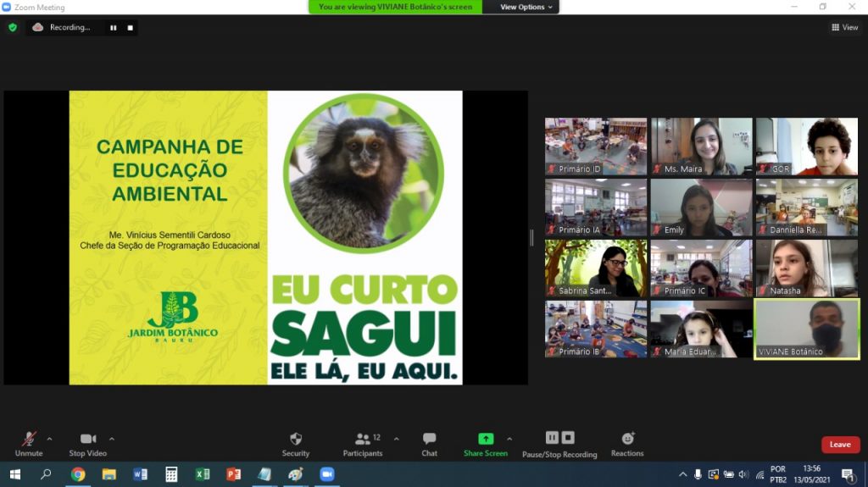
Task: Pause the recording from top indicator
Action: pyautogui.click(x=113, y=27)
